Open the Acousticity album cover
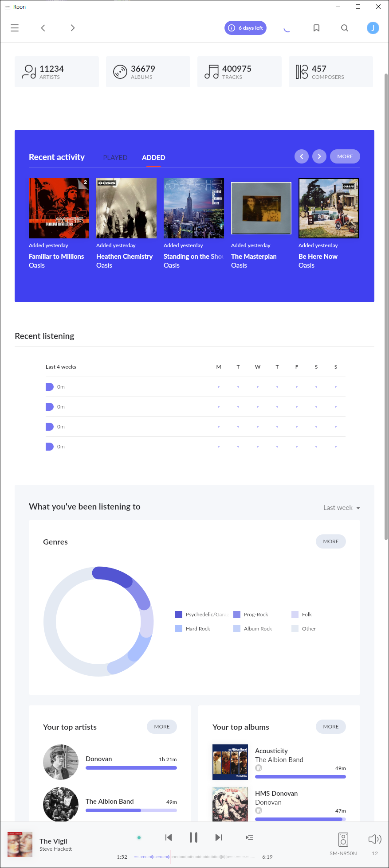389x868 pixels. pyautogui.click(x=230, y=762)
